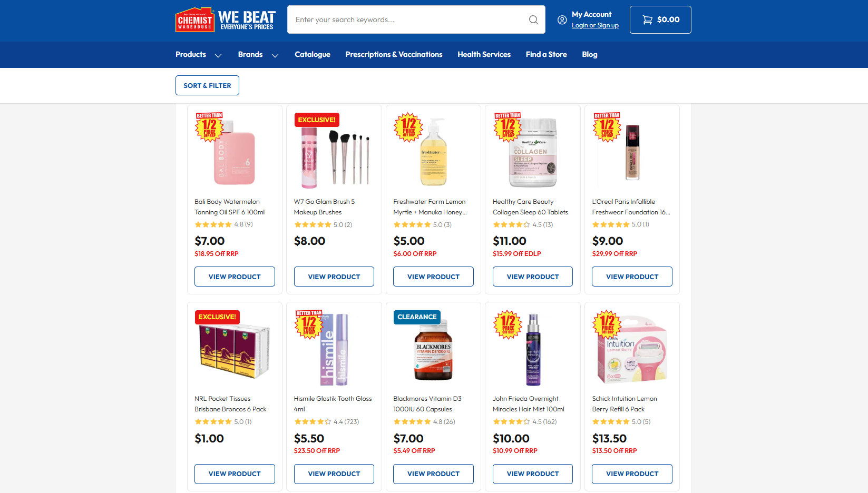Image resolution: width=868 pixels, height=493 pixels.
Task: Open the shopping cart showing $0.00
Action: pos(660,19)
